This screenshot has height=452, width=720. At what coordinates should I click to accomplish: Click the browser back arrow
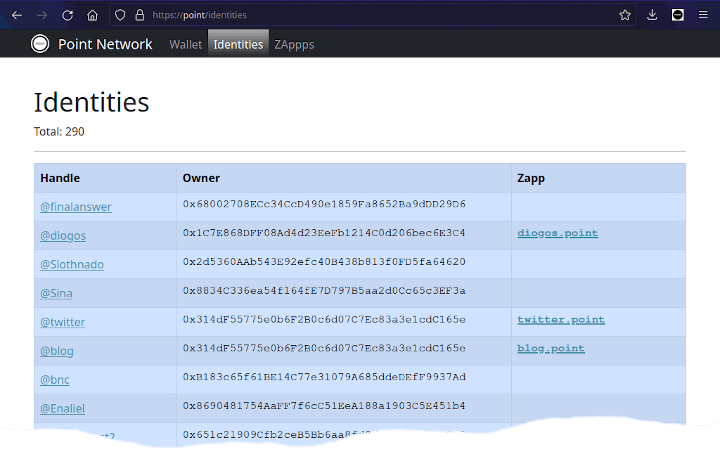[x=16, y=15]
